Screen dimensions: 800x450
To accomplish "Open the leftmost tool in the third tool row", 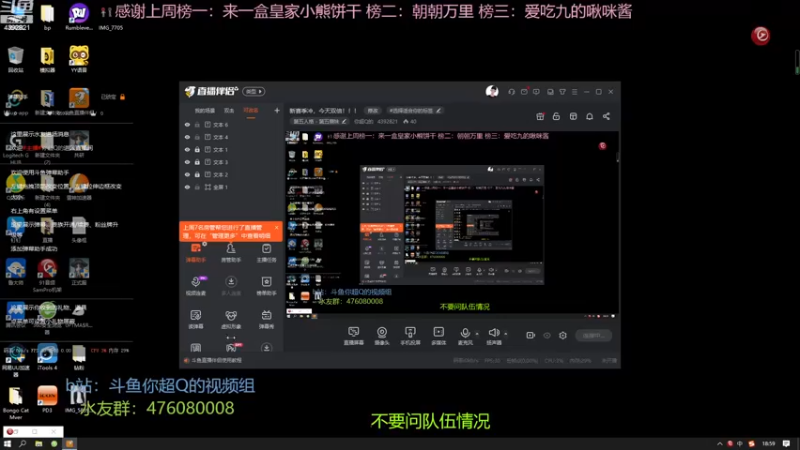I will (x=196, y=319).
